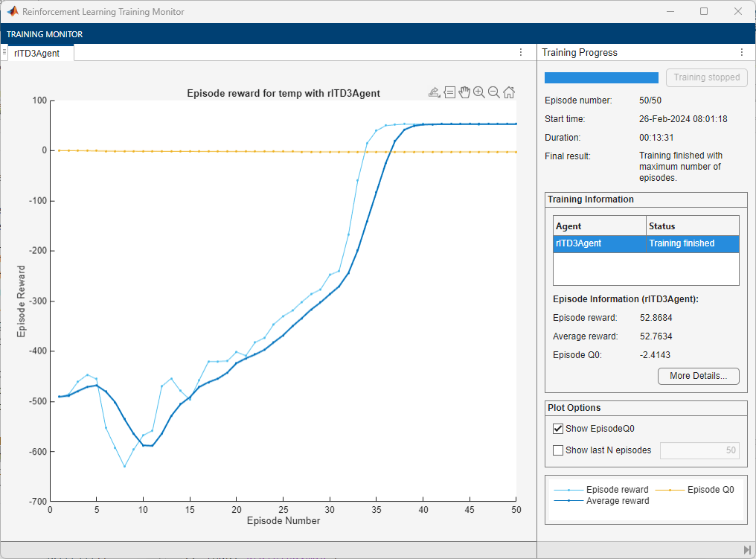The height and width of the screenshot is (559, 756).
Task: Enable Show last N episodes checkbox
Action: click(558, 450)
